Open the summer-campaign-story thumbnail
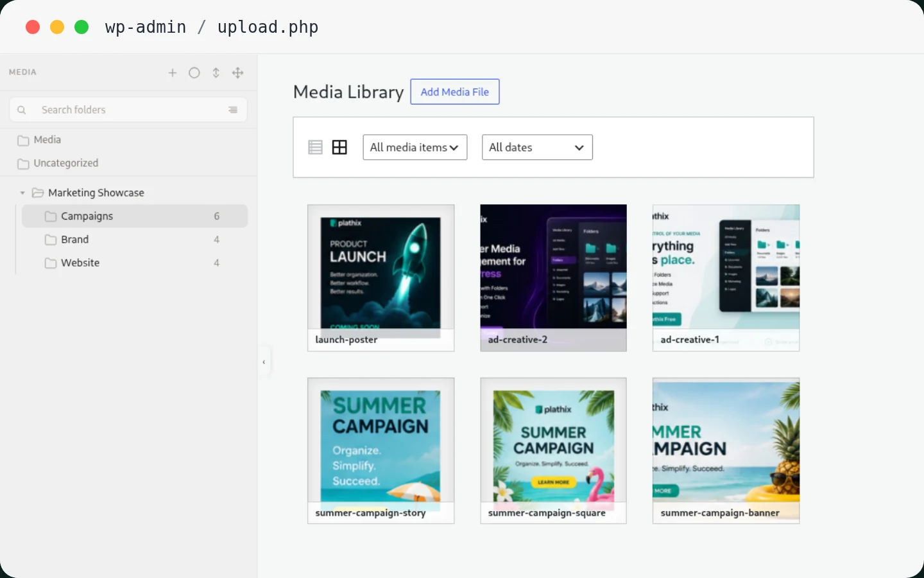This screenshot has width=924, height=578. pyautogui.click(x=381, y=451)
